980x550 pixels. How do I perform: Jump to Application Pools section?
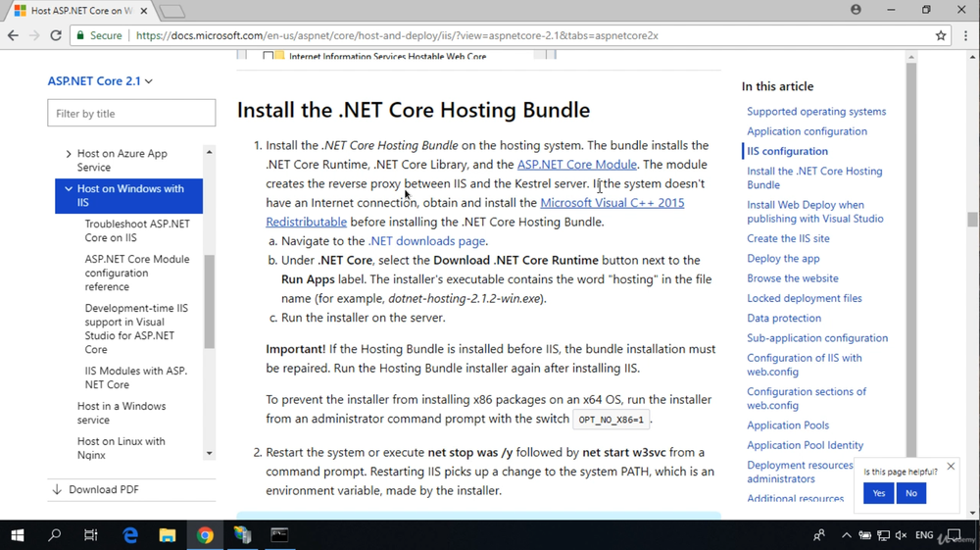(788, 425)
